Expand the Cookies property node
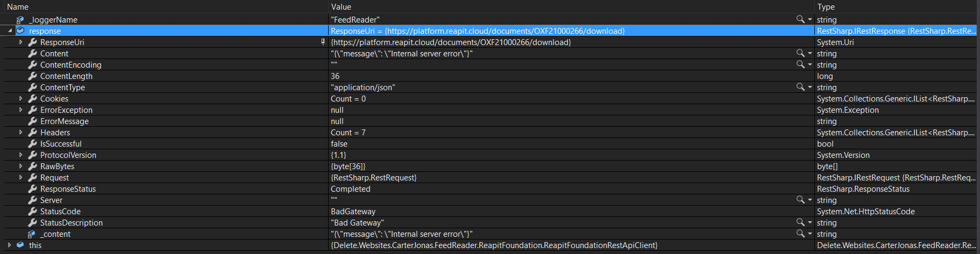The height and width of the screenshot is (254, 980). click(20, 98)
